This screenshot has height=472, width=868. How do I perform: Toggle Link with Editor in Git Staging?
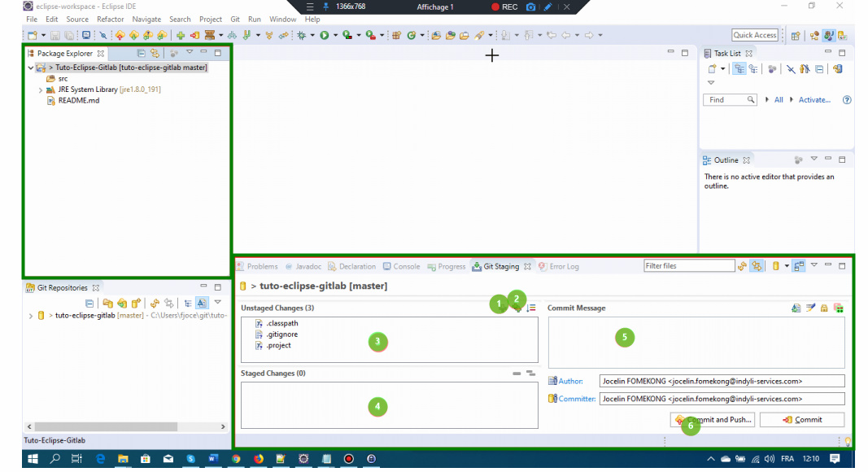[757, 266]
